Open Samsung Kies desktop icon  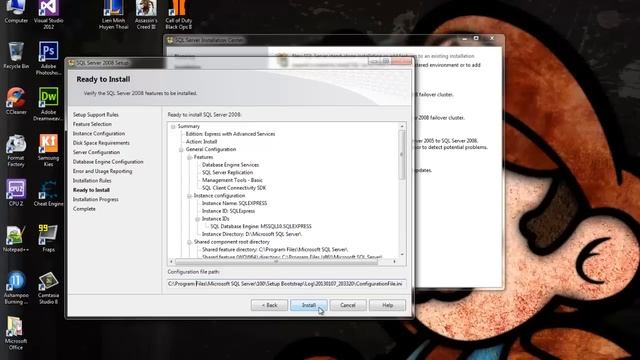click(48, 151)
